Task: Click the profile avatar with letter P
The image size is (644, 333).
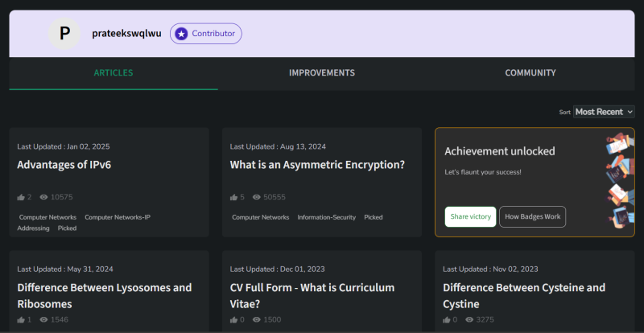Action: [x=64, y=34]
